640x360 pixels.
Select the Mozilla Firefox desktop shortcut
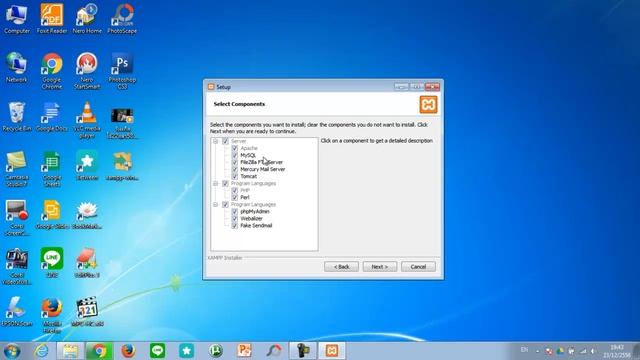[x=52, y=315]
